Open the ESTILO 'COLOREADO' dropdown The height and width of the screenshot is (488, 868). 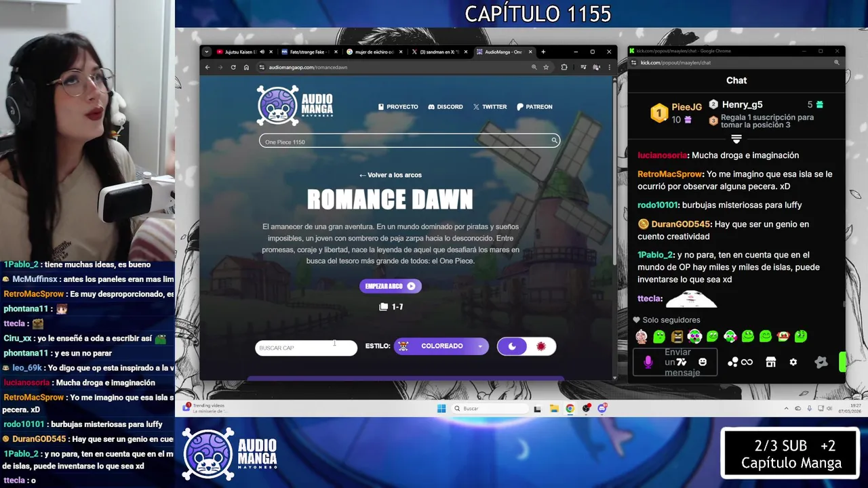[x=441, y=346]
